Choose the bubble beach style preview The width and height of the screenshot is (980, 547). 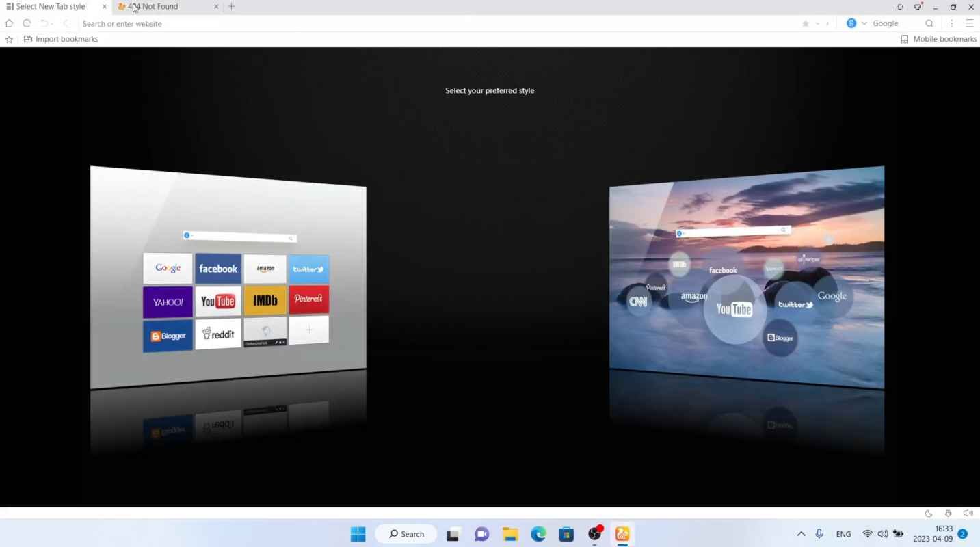point(747,277)
